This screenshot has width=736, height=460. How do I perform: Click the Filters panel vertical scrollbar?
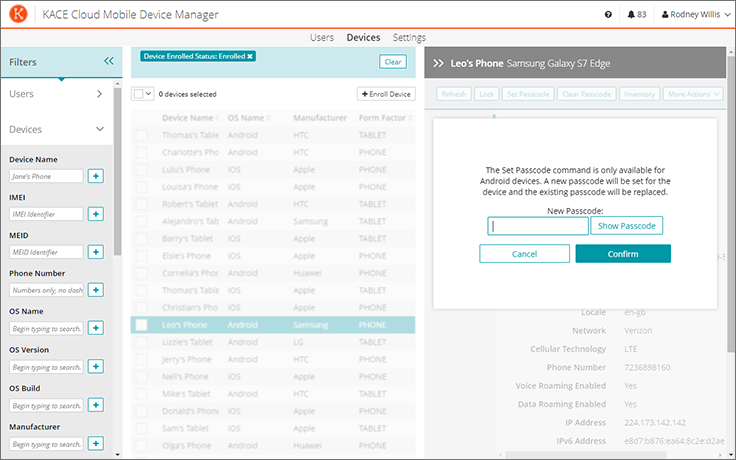pos(117,171)
